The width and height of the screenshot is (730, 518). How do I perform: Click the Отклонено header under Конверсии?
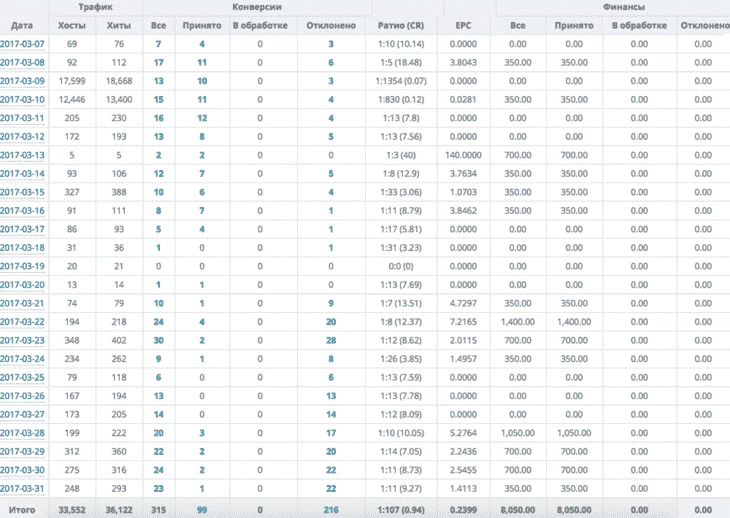tap(331, 26)
